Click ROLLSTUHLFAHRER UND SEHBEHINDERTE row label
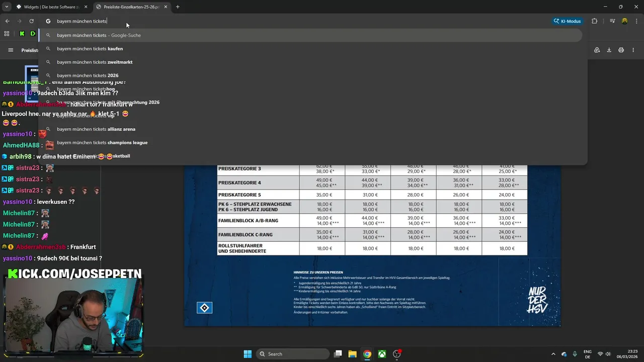Viewport: 644px width, 362px height. click(x=242, y=248)
